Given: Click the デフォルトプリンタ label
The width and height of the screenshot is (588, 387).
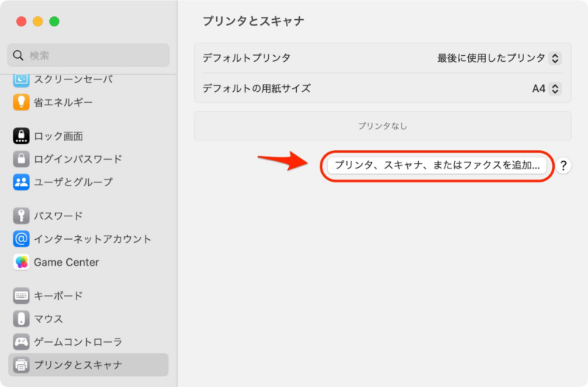Looking at the screenshot, I should pos(246,58).
